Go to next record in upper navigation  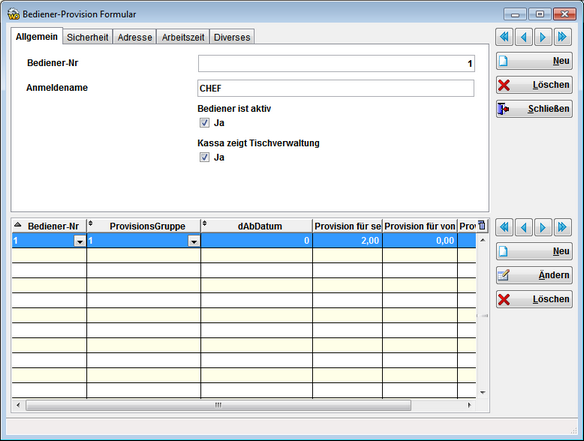(x=543, y=37)
